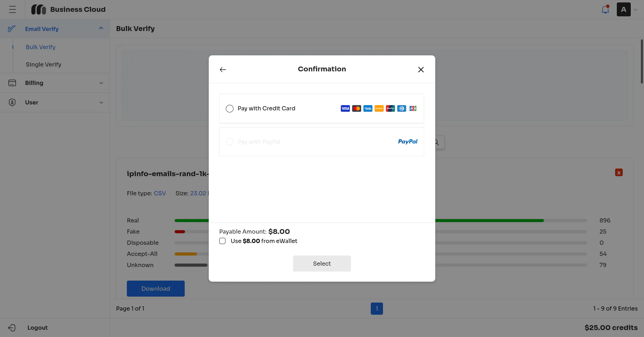Click the Real results progress bar
This screenshot has height=337, width=644.
coord(381,220)
